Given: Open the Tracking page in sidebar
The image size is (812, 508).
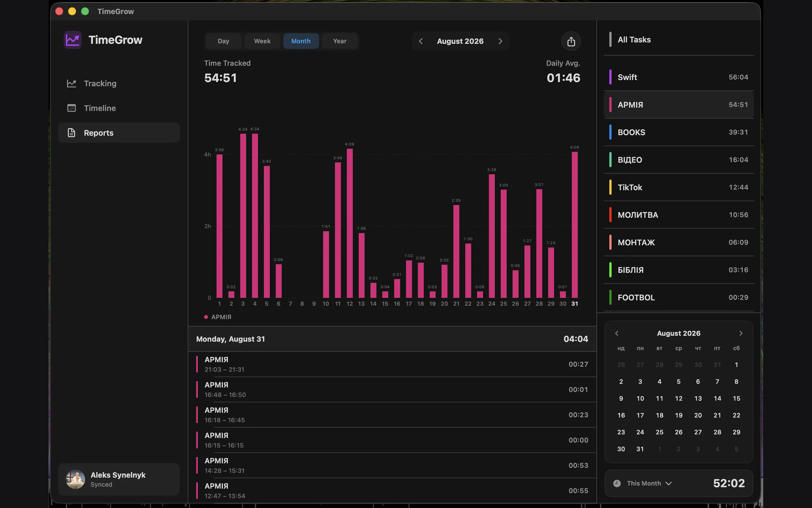Looking at the screenshot, I should (119, 83).
